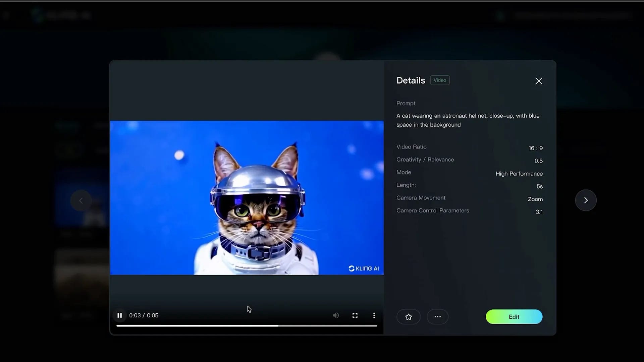Click the Details panel heading
The height and width of the screenshot is (362, 644).
coord(411,80)
